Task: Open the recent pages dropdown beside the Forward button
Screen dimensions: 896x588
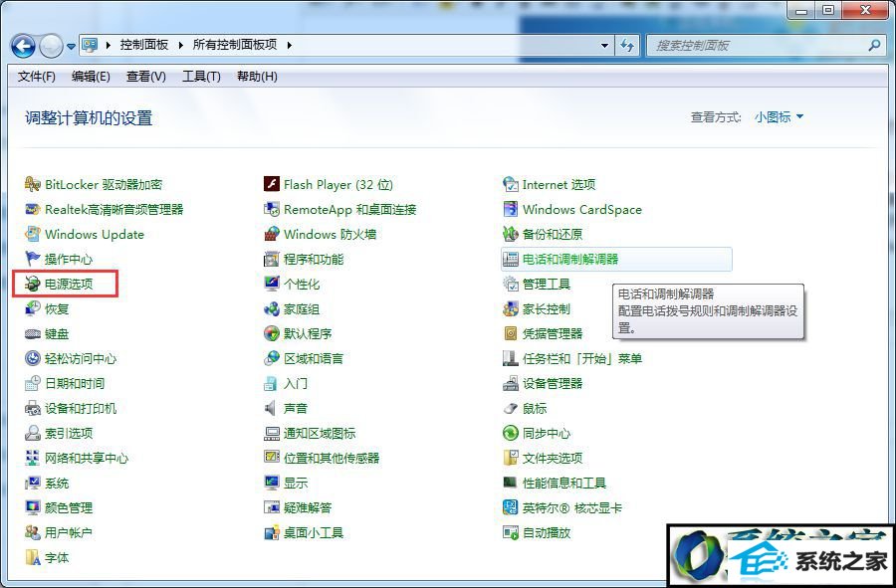Action: [71, 46]
